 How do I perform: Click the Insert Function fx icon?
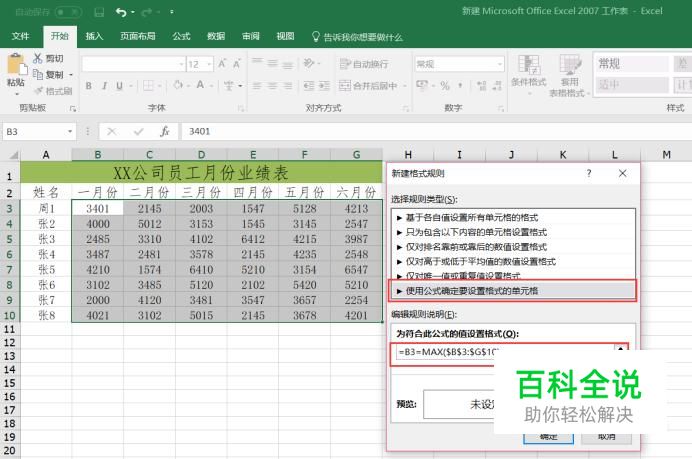[165, 131]
